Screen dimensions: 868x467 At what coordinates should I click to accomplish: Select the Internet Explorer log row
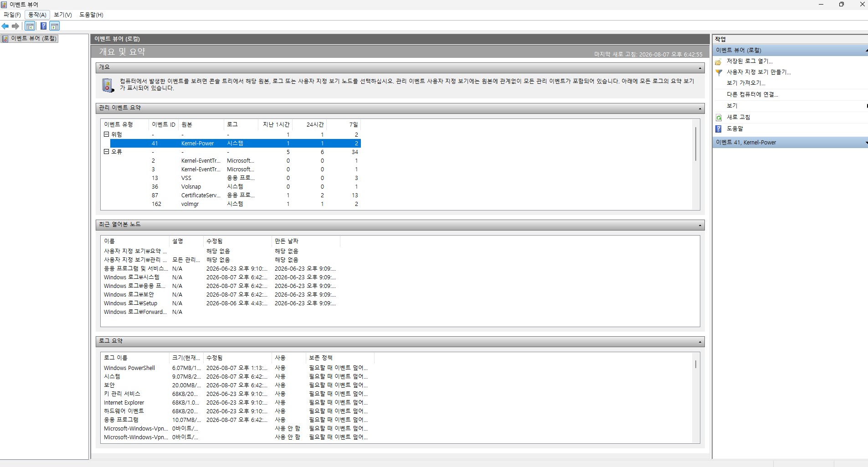click(237, 403)
